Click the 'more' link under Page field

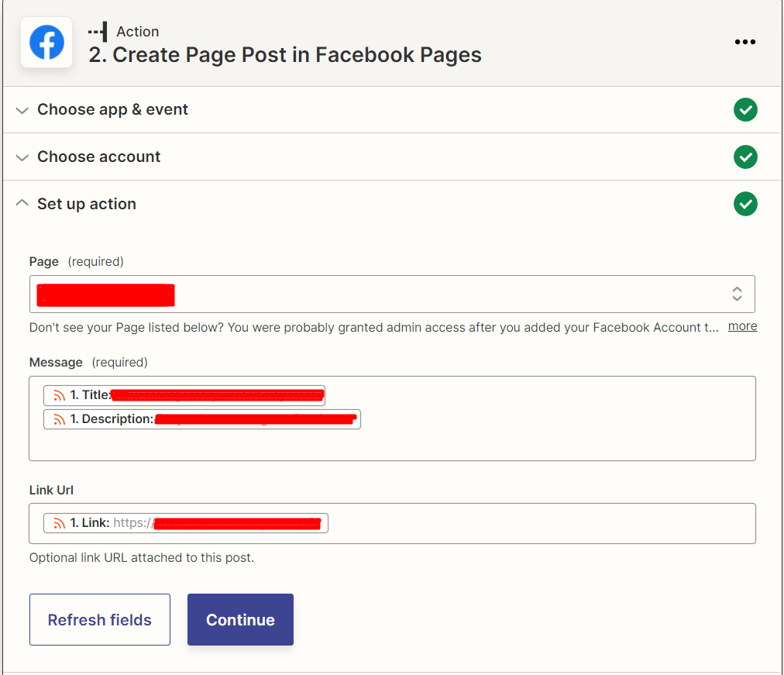tap(742, 326)
